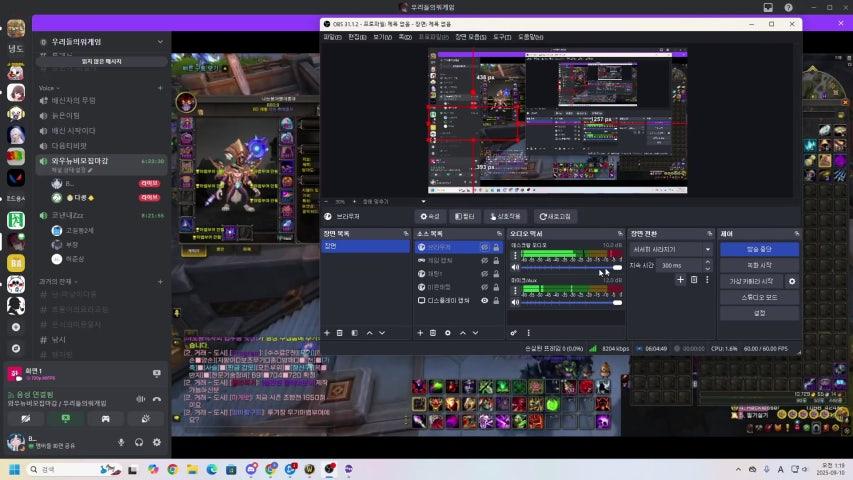Screen dimensions: 853x480
Task: Open audio mixer bottom three-dot menu
Action: 528,333
